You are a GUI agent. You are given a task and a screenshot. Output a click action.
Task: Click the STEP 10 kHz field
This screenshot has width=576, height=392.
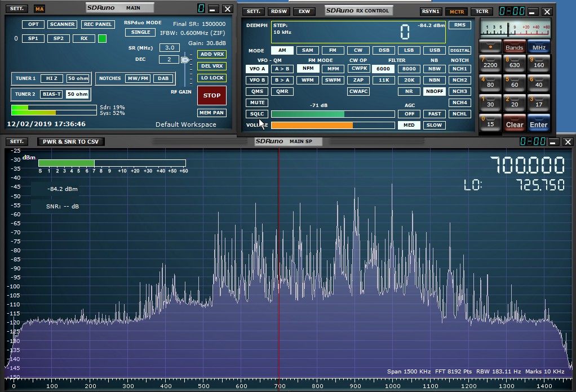358,32
